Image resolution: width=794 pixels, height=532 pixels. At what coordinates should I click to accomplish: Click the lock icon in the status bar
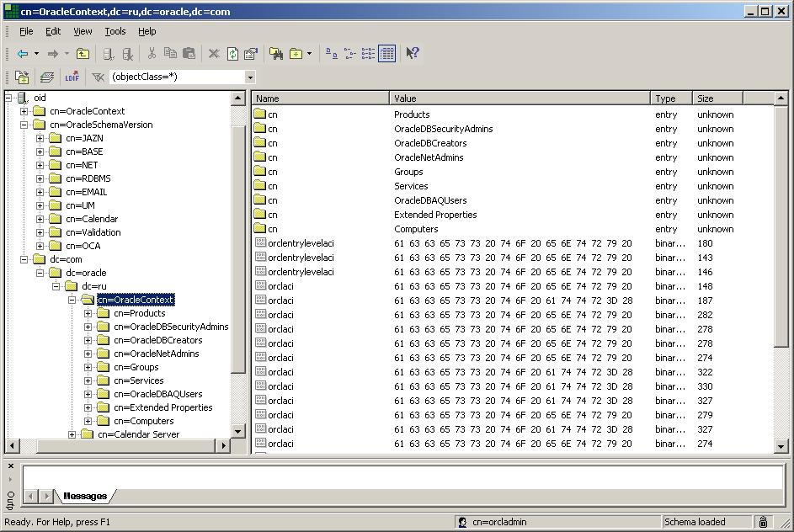(x=763, y=522)
